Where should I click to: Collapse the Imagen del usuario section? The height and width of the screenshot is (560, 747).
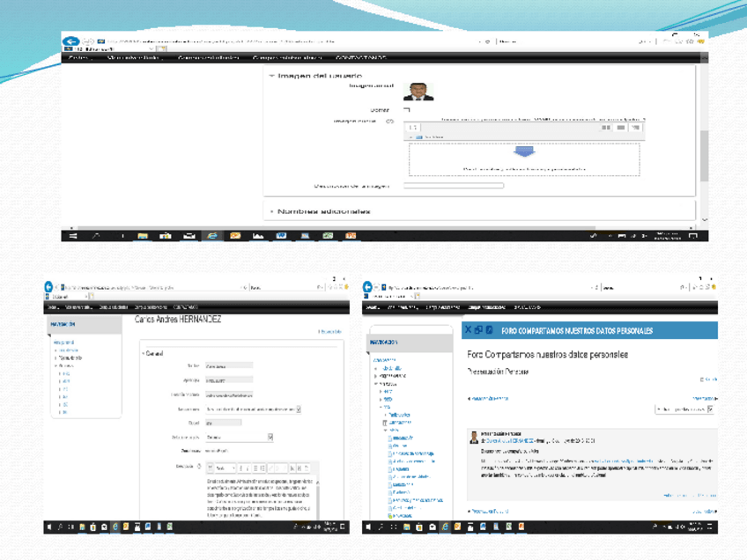click(x=271, y=76)
